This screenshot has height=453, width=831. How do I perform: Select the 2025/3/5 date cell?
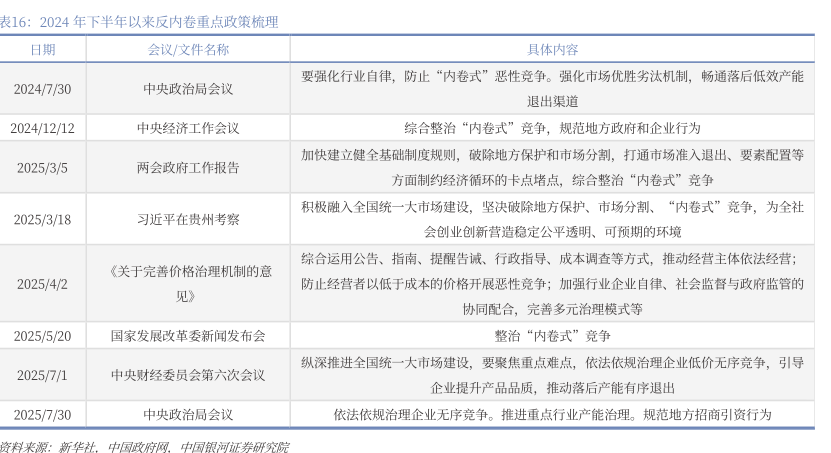(42, 167)
